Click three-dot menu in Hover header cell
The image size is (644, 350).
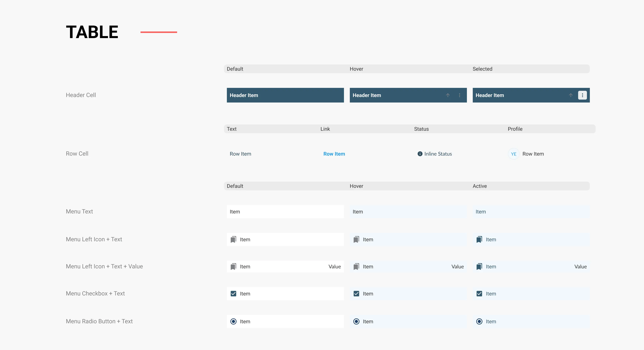pyautogui.click(x=460, y=95)
